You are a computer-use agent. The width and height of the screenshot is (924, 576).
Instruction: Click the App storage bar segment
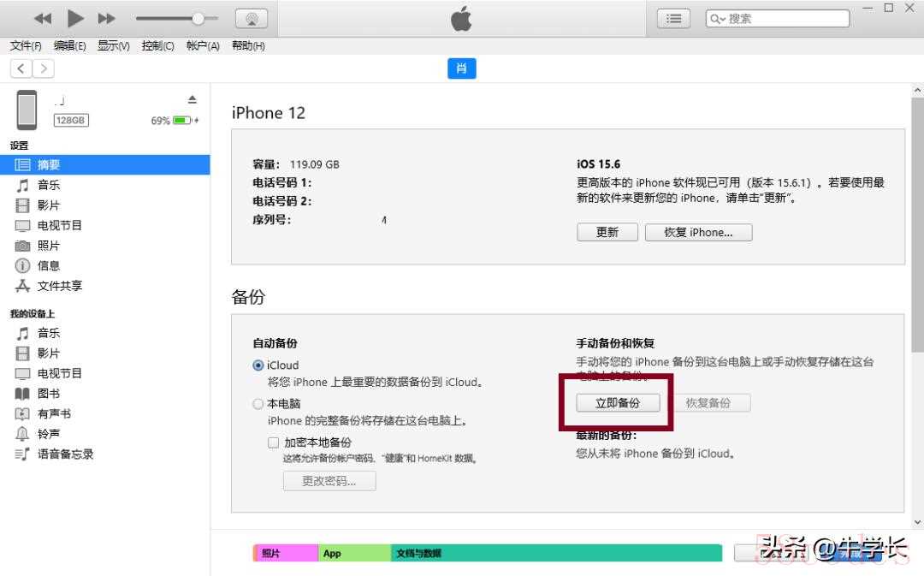354,553
